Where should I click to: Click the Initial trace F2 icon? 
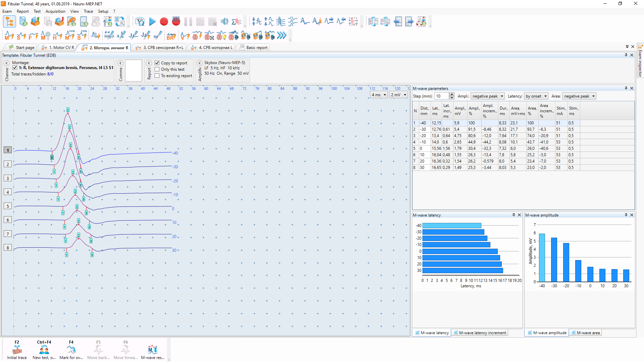(17, 350)
